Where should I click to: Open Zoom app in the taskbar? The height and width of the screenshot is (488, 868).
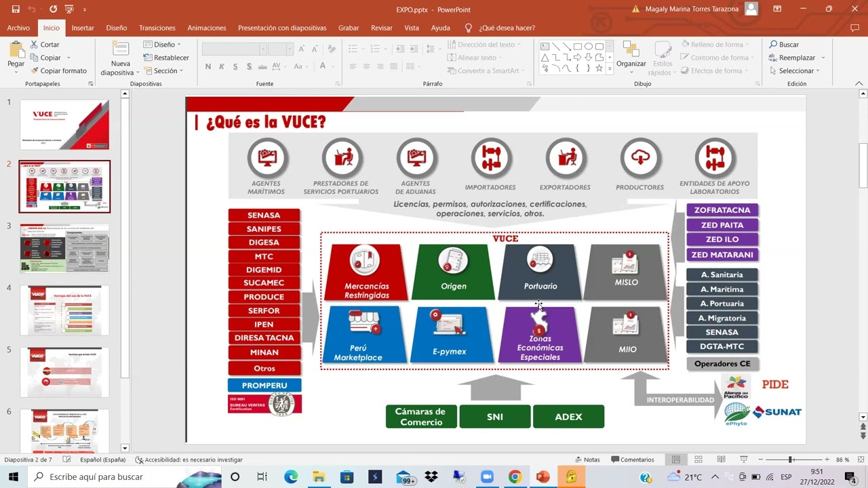coord(486,477)
